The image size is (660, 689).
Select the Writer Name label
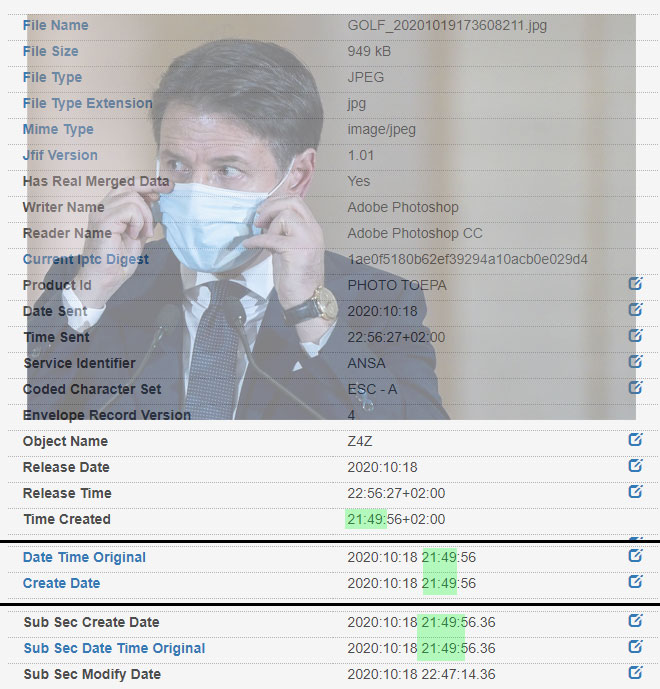click(x=63, y=207)
